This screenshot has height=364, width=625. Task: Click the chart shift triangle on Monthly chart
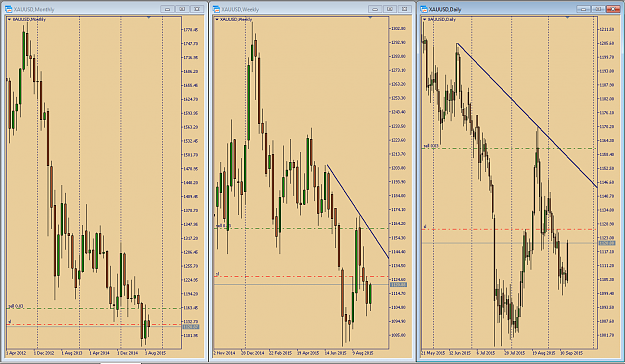click(x=149, y=17)
